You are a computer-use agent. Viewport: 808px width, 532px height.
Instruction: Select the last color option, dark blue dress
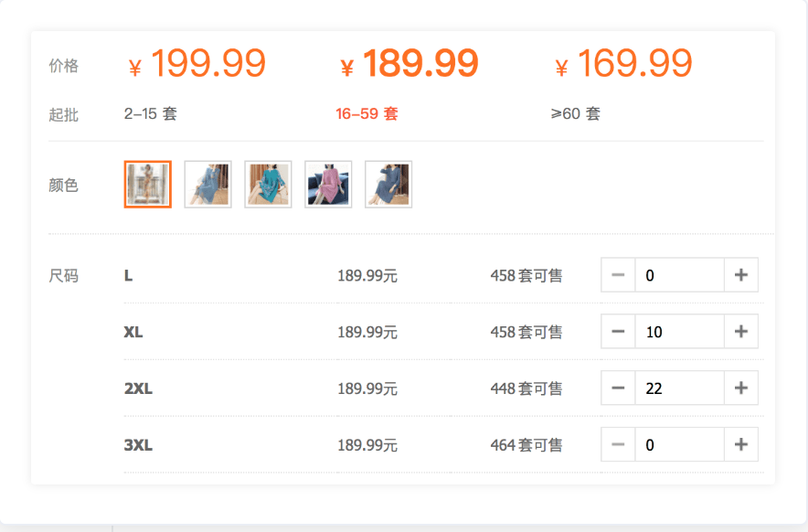388,185
